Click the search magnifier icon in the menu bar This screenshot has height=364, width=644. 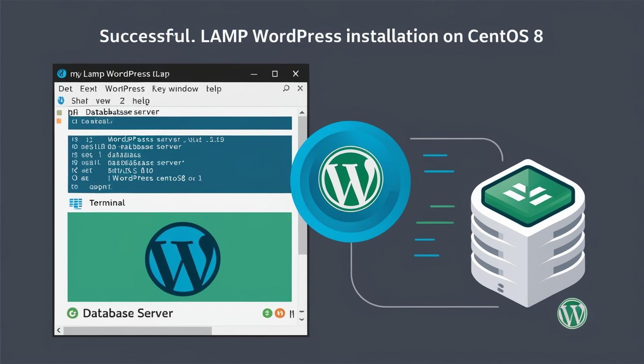(286, 88)
